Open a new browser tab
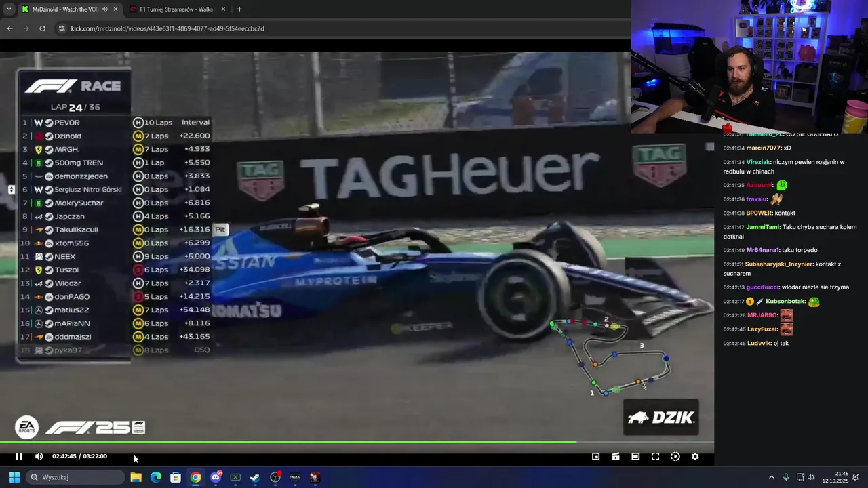The width and height of the screenshot is (868, 488). click(239, 9)
